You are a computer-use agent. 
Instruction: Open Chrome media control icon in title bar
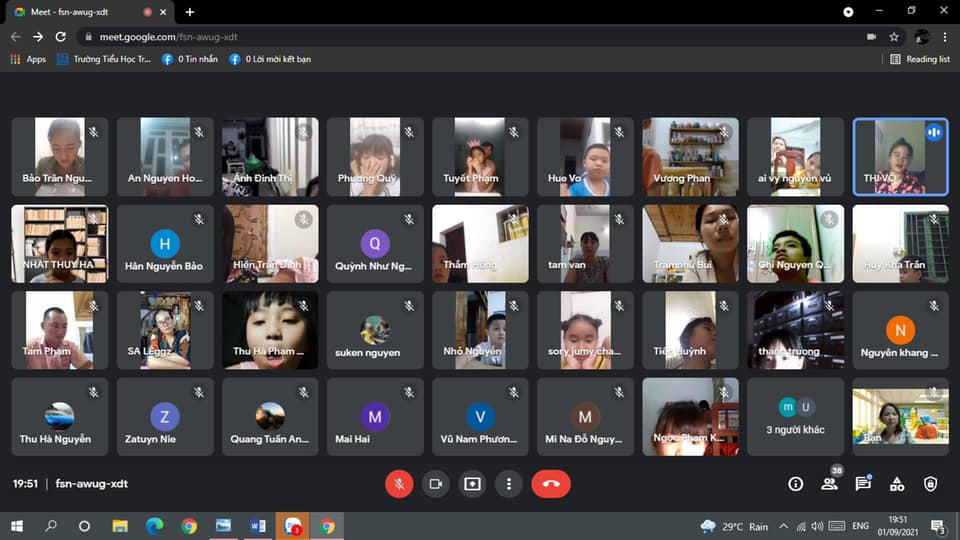[x=848, y=12]
